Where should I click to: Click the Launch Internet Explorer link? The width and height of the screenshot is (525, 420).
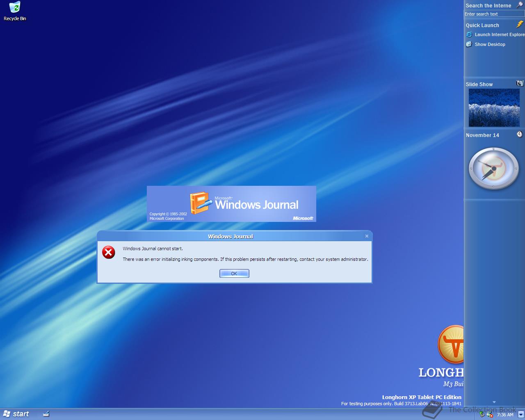click(x=500, y=34)
